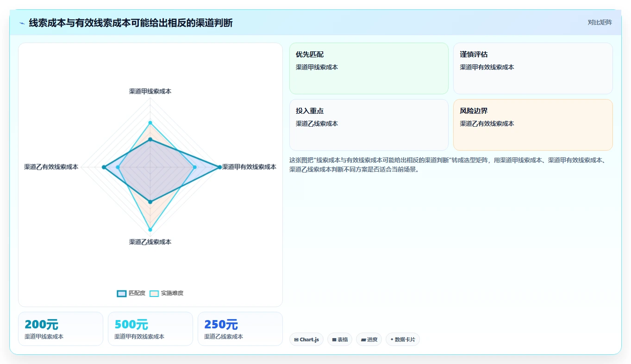Click 渠道甲有效线索成本 text in the 谨慎评估 card
The height and width of the screenshot is (364, 631).
pos(487,67)
